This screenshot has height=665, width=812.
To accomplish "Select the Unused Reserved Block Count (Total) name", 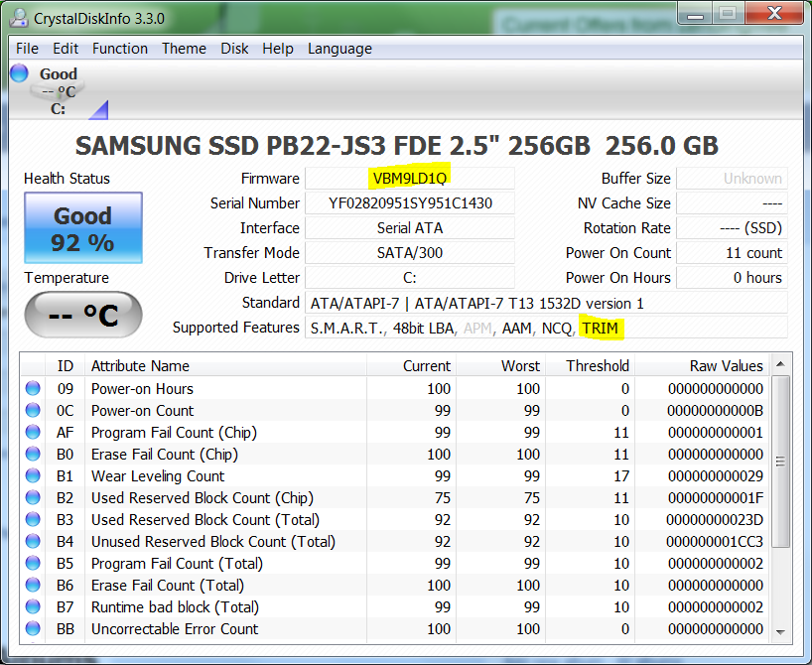I will click(213, 542).
